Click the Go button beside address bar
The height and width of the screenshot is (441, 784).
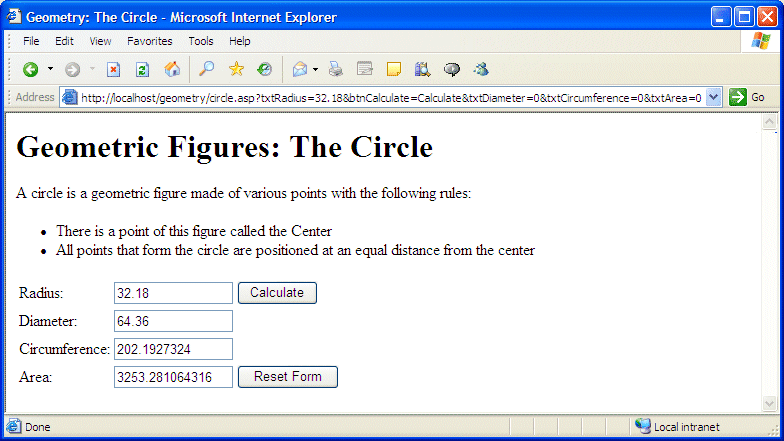[x=748, y=97]
